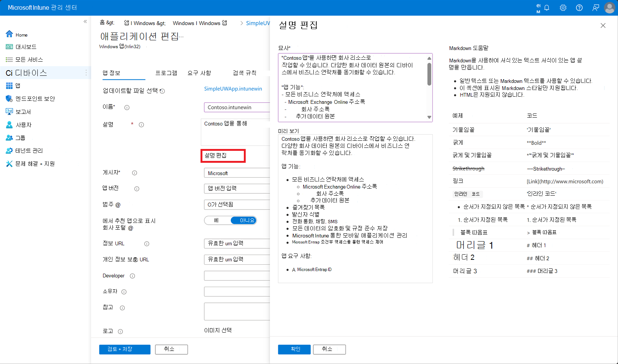The width and height of the screenshot is (618, 364).
Task: Click 설명 편집 button
Action: 223,156
